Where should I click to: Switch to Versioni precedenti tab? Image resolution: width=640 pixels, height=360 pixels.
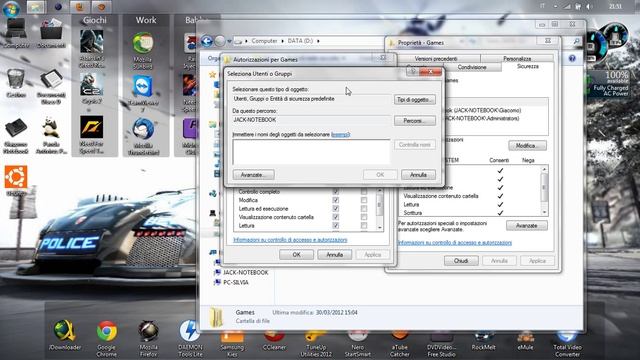click(436, 59)
